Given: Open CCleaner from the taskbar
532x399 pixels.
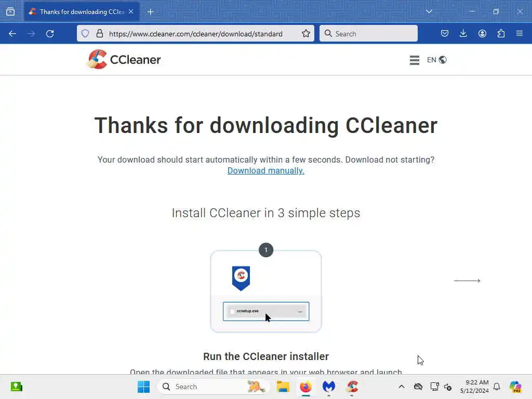Looking at the screenshot, I should point(352,387).
